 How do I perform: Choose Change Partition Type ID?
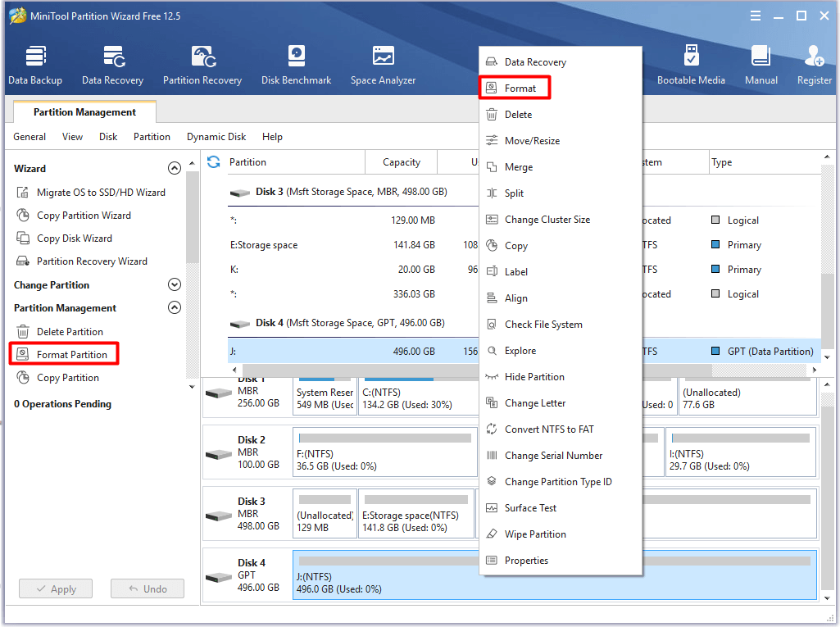(x=561, y=482)
